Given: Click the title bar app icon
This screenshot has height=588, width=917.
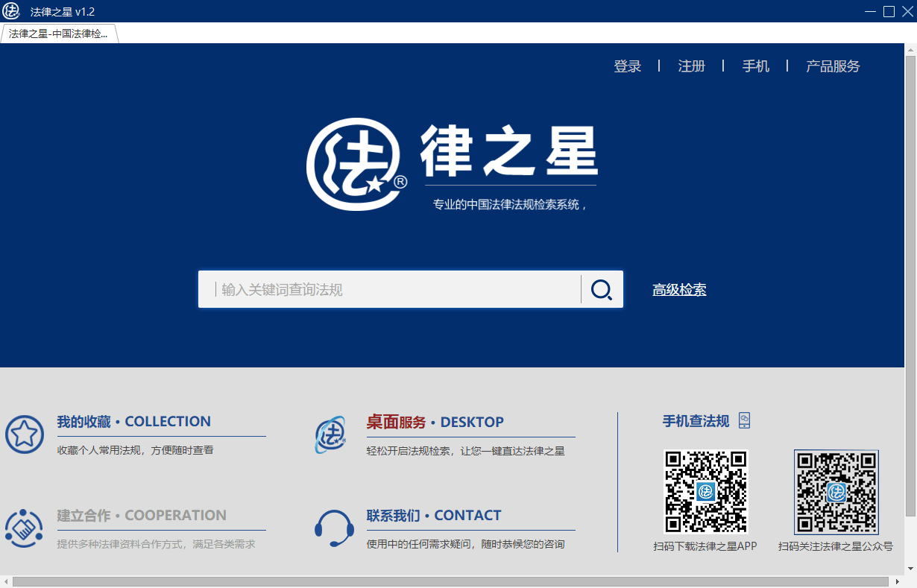Looking at the screenshot, I should (11, 11).
